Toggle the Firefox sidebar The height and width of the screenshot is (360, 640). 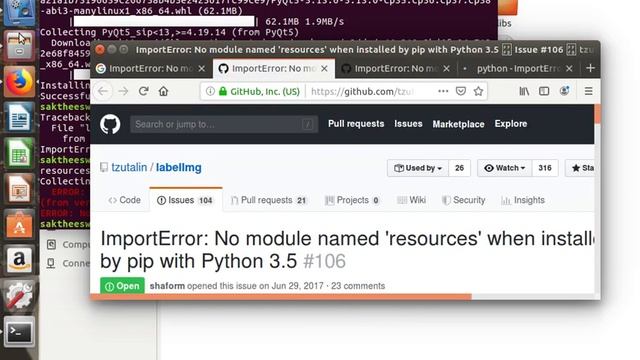tap(544, 91)
